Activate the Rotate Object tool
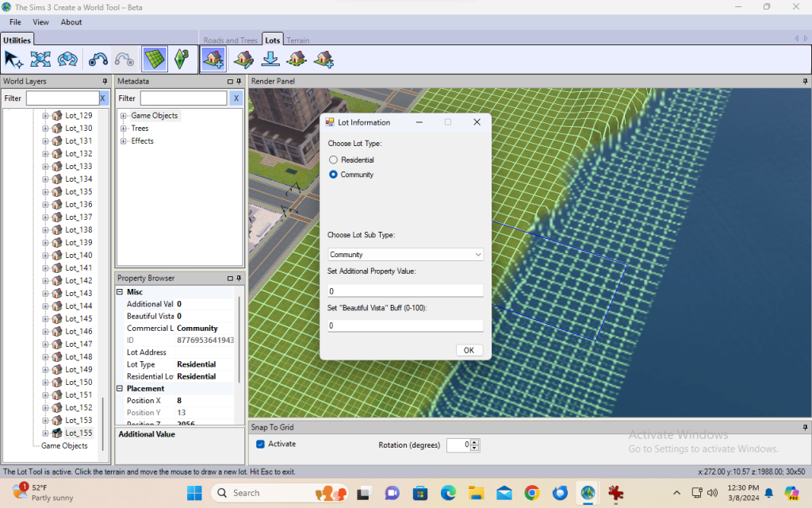 (67, 59)
